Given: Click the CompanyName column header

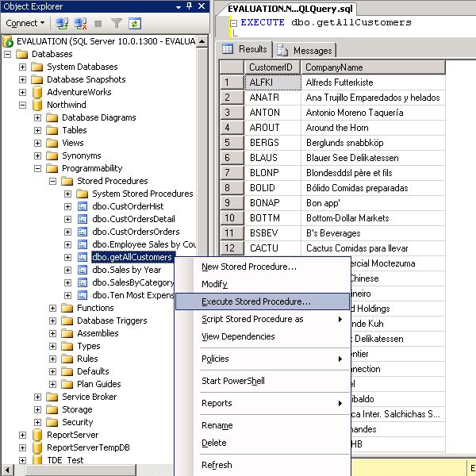Looking at the screenshot, I should click(x=373, y=67).
